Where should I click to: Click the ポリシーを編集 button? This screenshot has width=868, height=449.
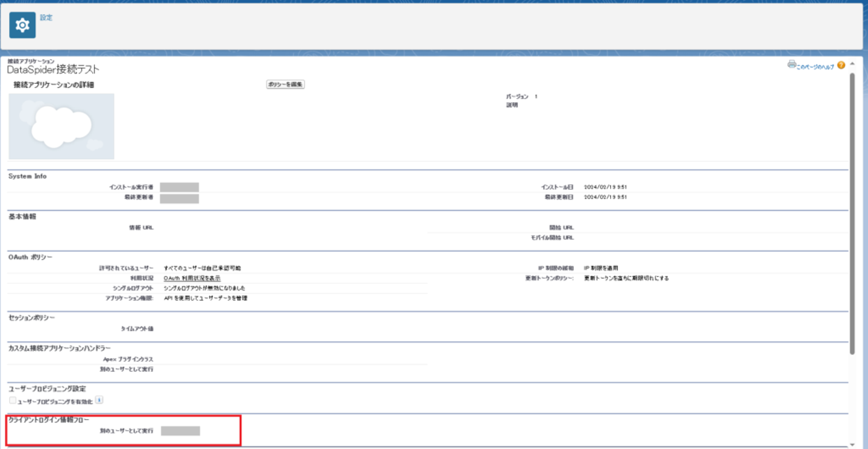click(x=286, y=84)
